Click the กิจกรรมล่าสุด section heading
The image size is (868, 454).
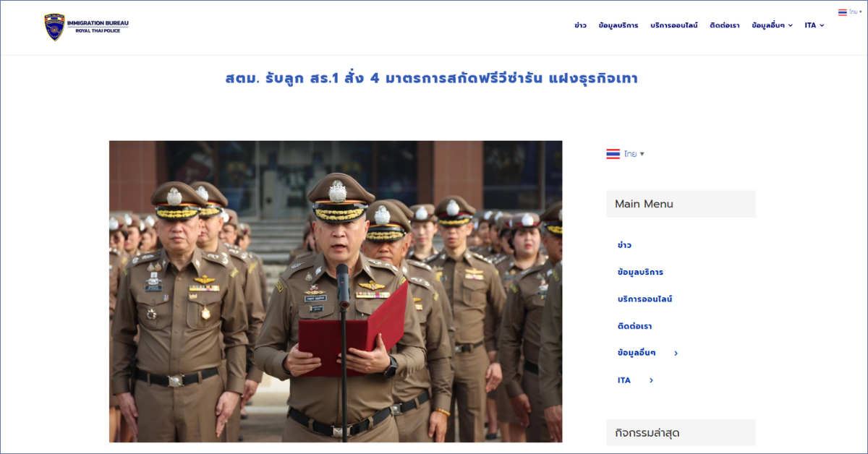tap(647, 433)
